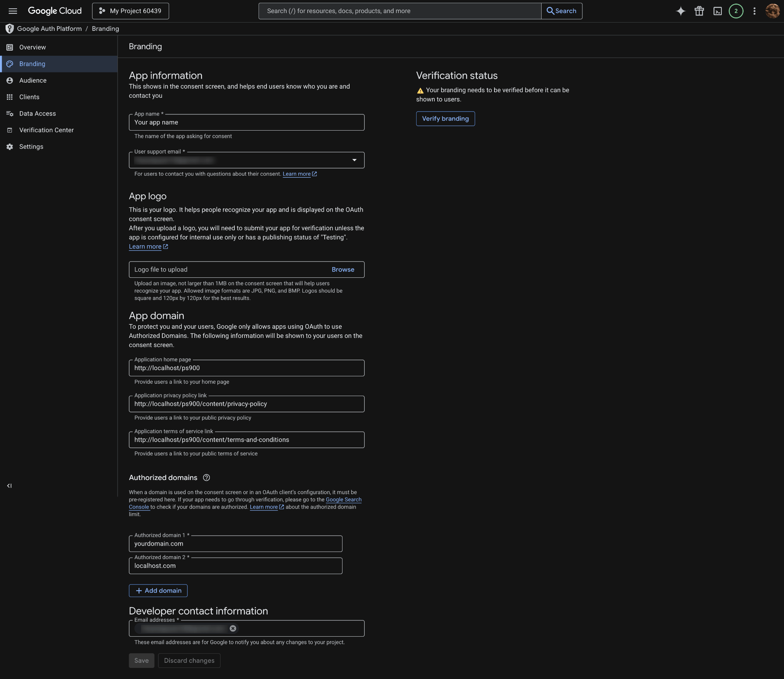Open notifications badge showing 2
784x679 pixels.
pyautogui.click(x=736, y=11)
